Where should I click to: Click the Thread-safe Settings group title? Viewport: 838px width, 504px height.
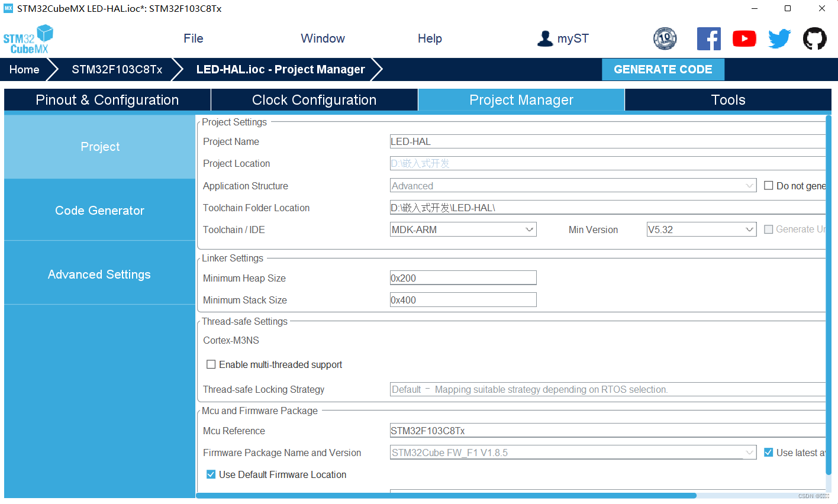point(244,321)
